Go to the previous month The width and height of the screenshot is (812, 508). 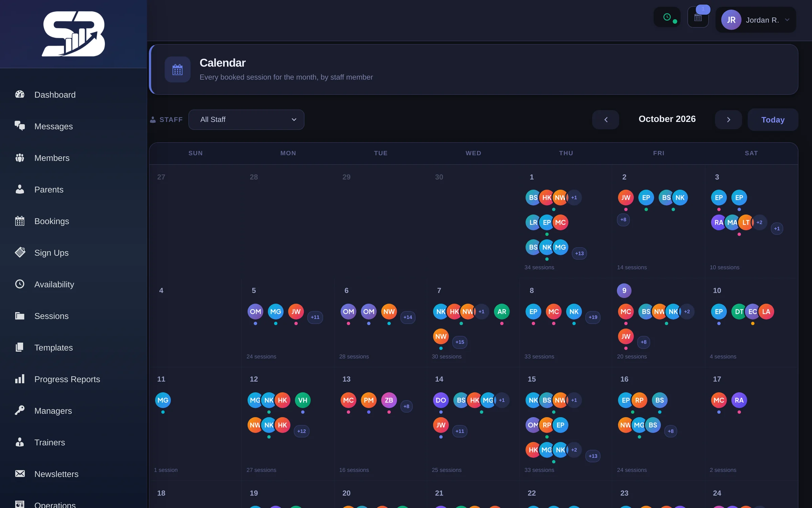[606, 120]
